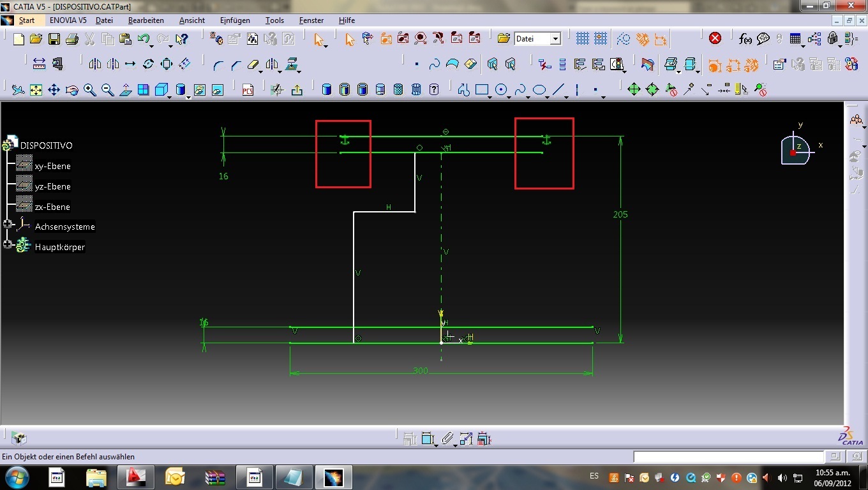Expand the Achsensysteme tree node
868x490 pixels.
8,225
